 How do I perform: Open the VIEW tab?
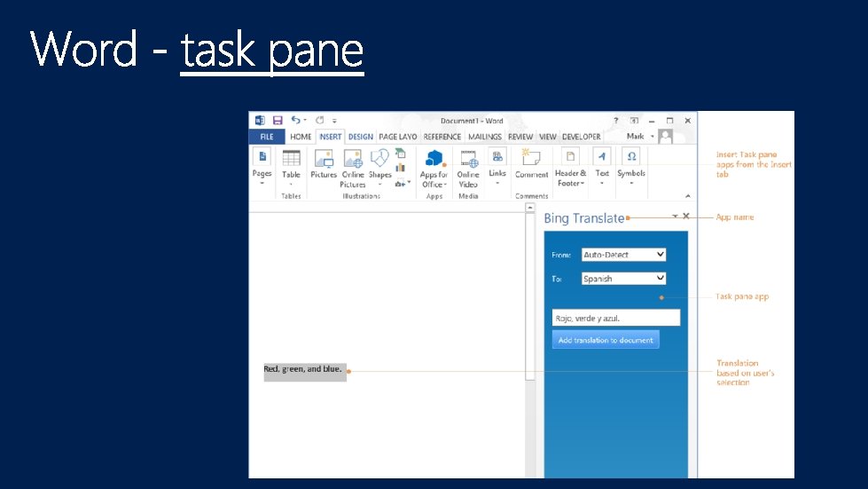point(547,137)
